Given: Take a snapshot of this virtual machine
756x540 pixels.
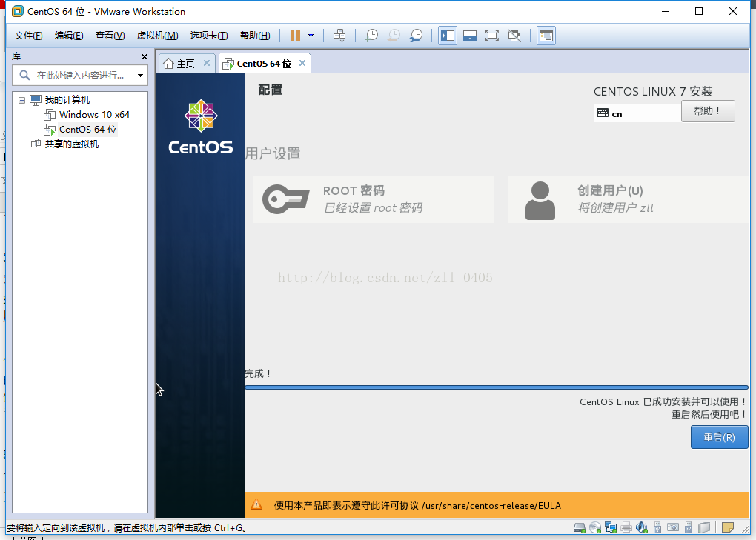Looking at the screenshot, I should [371, 35].
